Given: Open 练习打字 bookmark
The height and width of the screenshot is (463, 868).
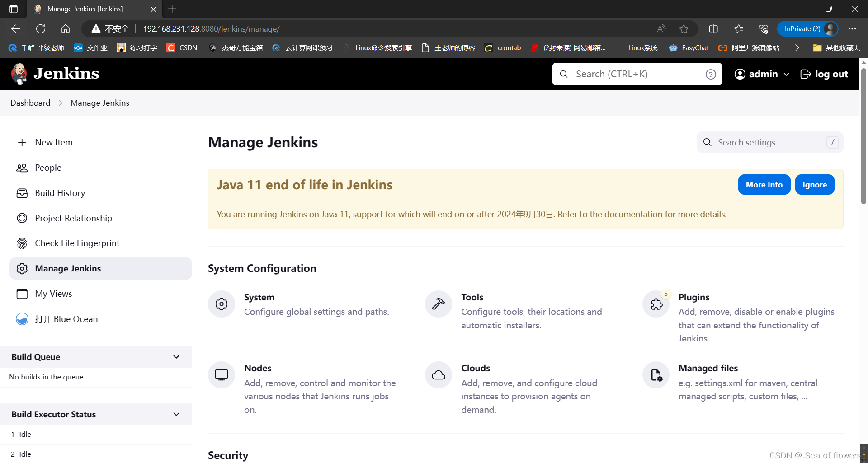Looking at the screenshot, I should [x=137, y=47].
